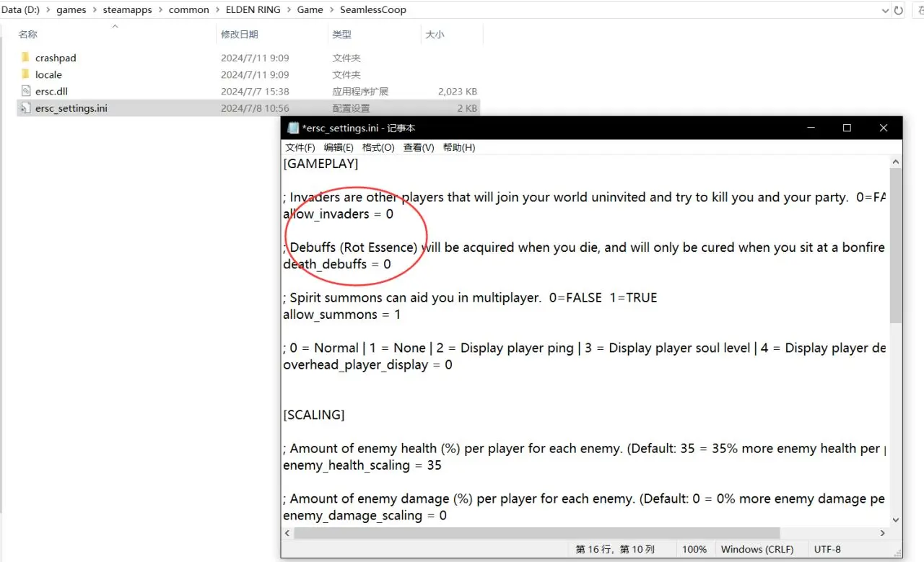Click the overhead_player_display = 0 line
924x562 pixels.
367,365
